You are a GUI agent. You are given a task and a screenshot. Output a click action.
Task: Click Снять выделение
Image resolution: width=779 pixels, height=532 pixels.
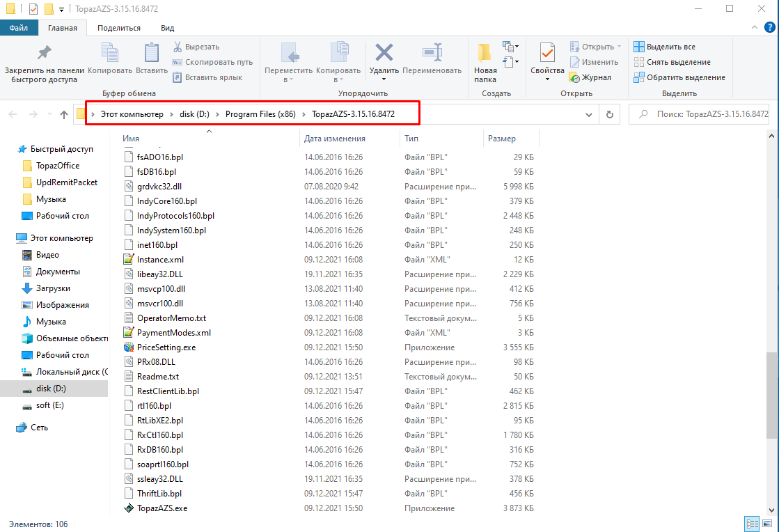(672, 62)
